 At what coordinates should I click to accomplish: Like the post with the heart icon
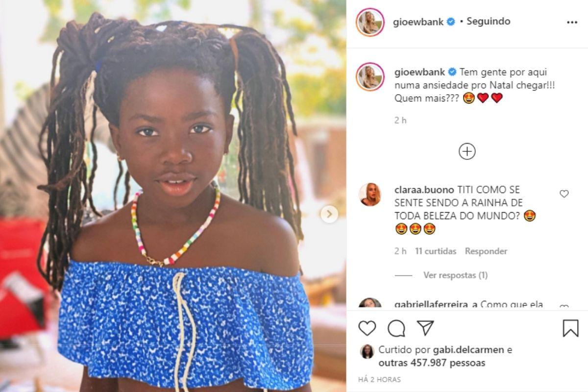click(x=367, y=328)
